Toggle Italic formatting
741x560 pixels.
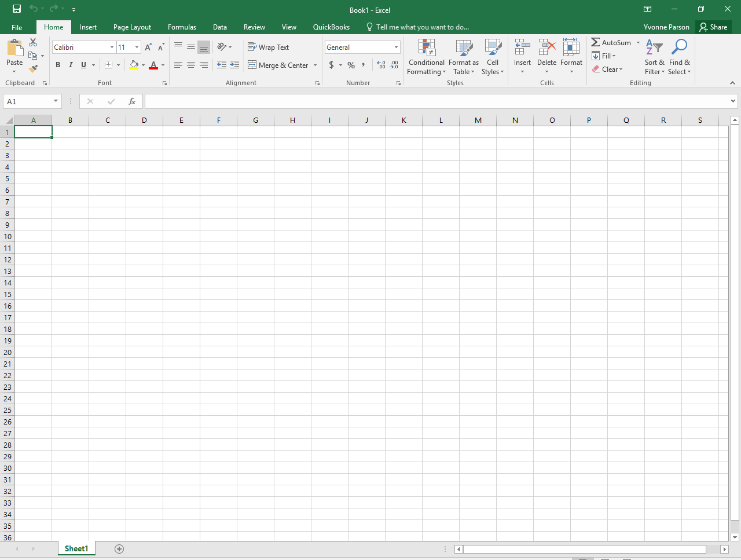pos(71,65)
